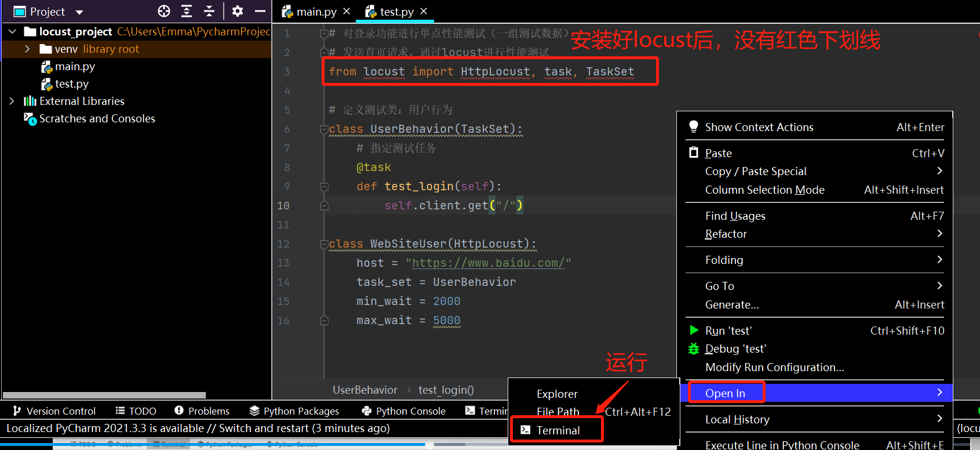Switch to the main.py editor tab

click(315, 12)
